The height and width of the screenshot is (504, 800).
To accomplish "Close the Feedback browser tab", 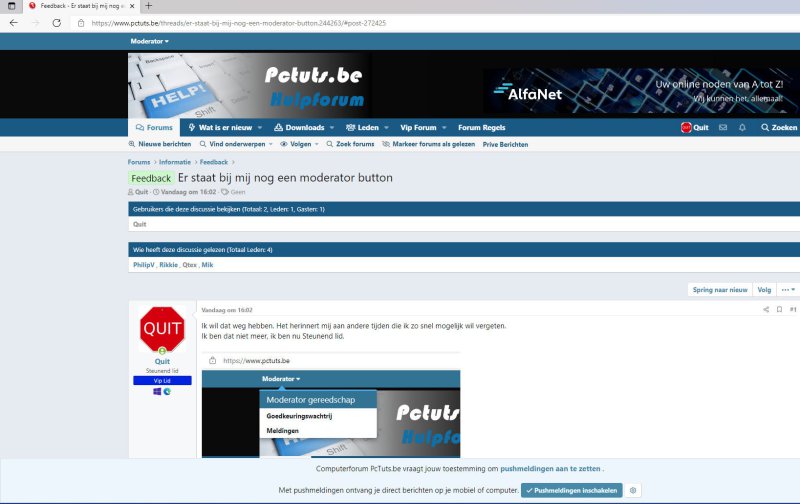I will (132, 6).
